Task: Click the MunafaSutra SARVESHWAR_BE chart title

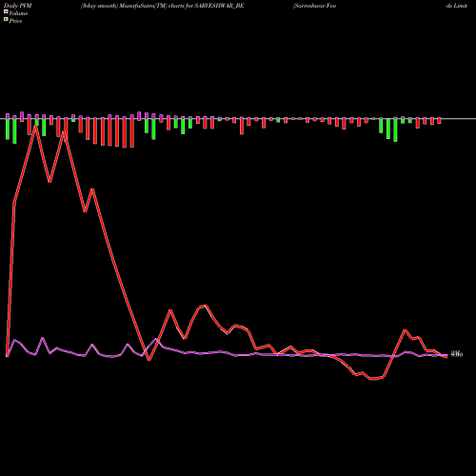Action: pyautogui.click(x=162, y=6)
